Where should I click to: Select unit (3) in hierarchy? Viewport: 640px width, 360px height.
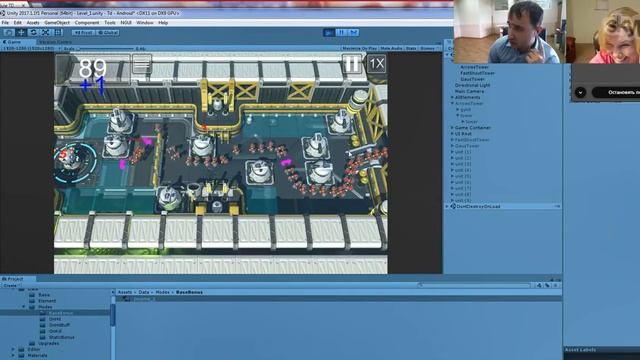pos(463,164)
